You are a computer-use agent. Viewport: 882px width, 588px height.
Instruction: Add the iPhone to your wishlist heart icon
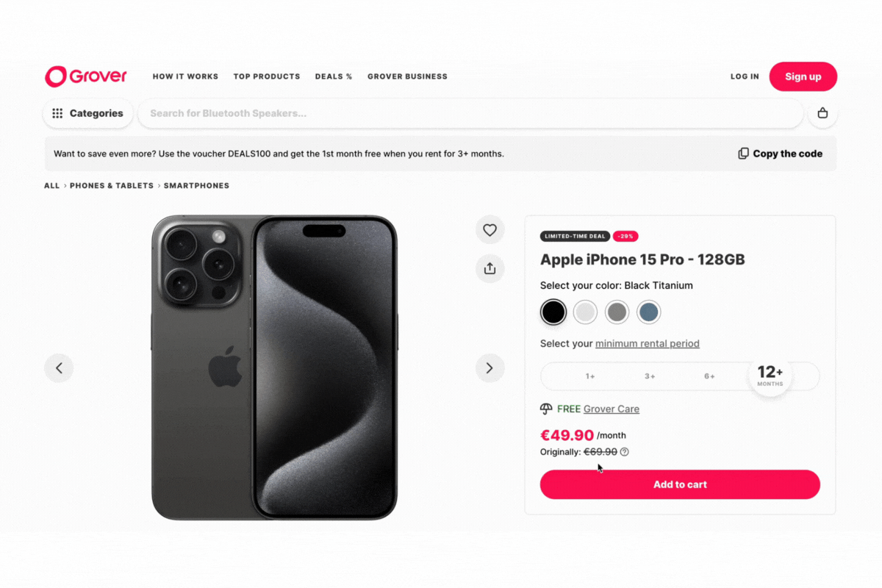[490, 229]
